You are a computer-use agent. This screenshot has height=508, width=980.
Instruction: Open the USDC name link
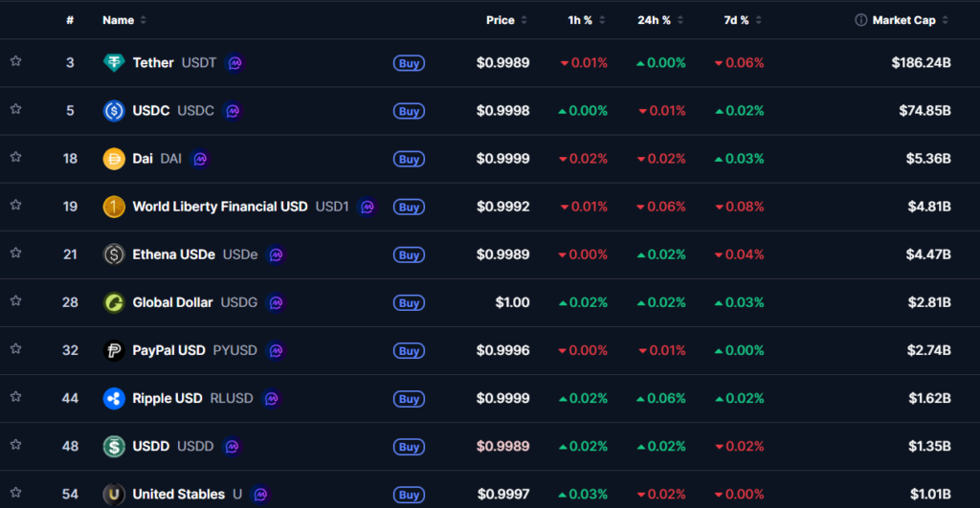point(150,111)
